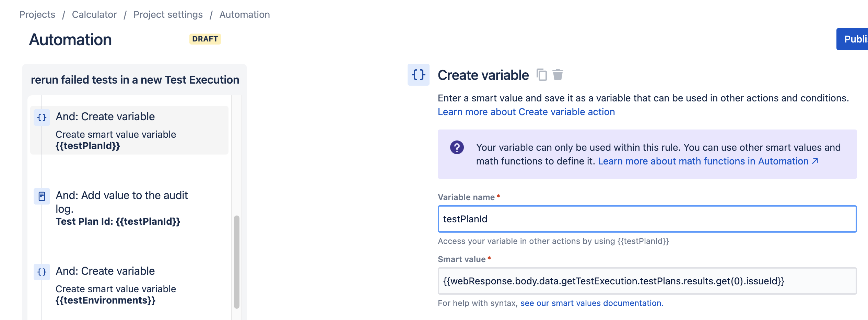Image resolution: width=868 pixels, height=320 pixels.
Task: Click the large curly braces Create variable icon
Action: 418,75
